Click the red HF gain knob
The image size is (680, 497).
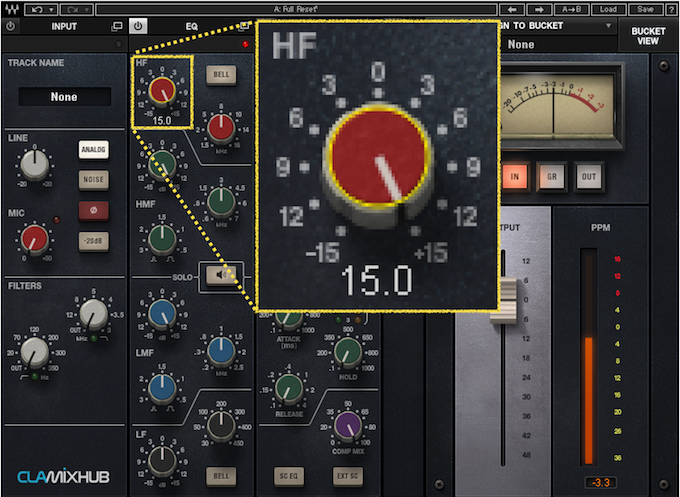[x=162, y=91]
